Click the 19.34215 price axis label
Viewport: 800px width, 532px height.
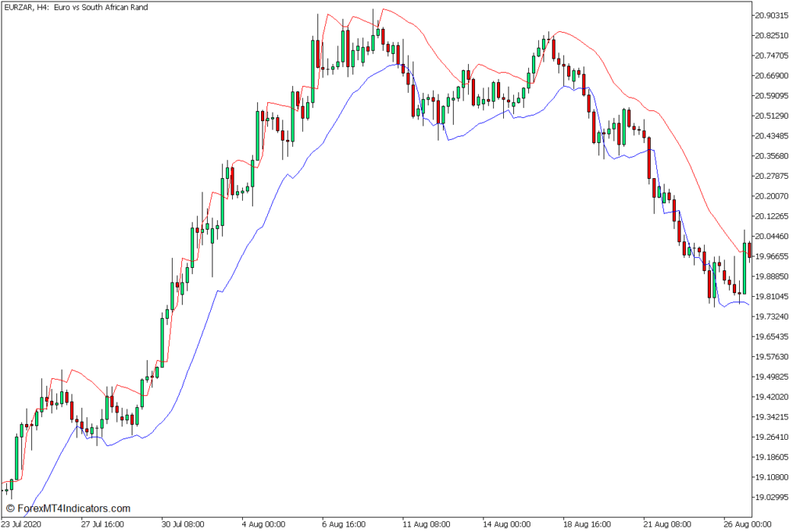[774, 417]
